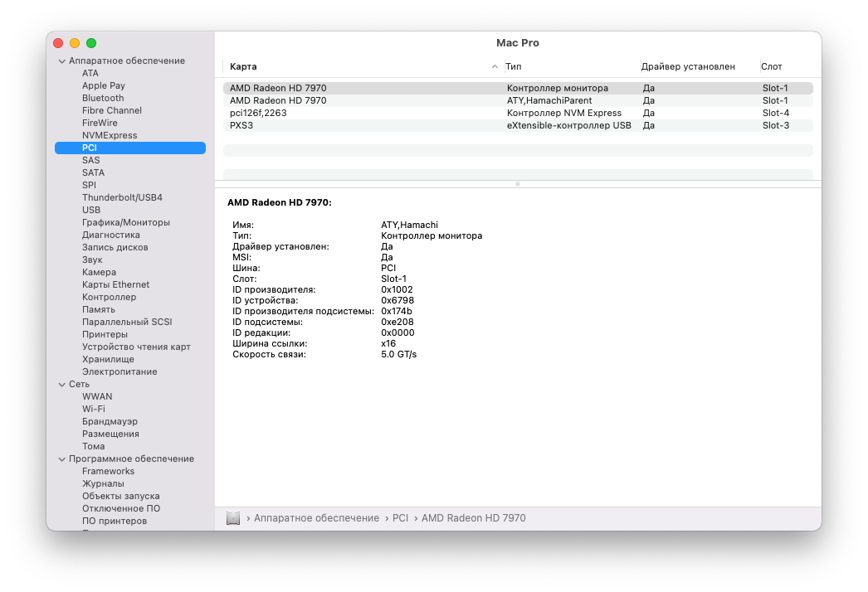Open Брандмауэр in the sidebar
Screen dimensions: 868x592
tap(110, 421)
